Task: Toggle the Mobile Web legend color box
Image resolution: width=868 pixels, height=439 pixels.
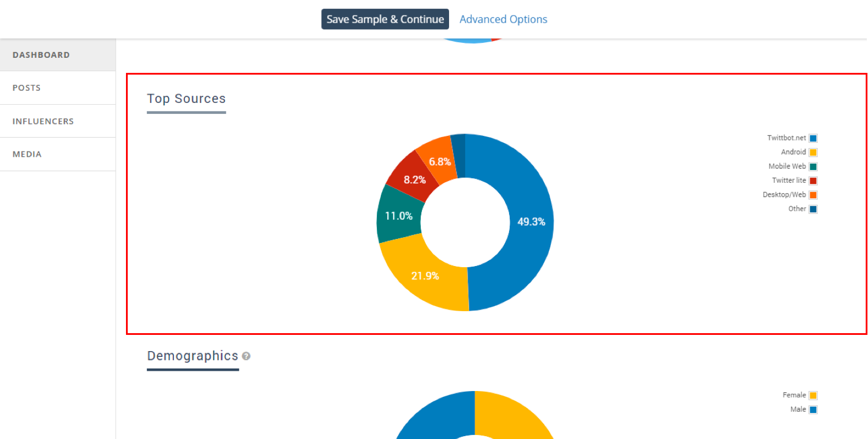Action: [x=813, y=167]
